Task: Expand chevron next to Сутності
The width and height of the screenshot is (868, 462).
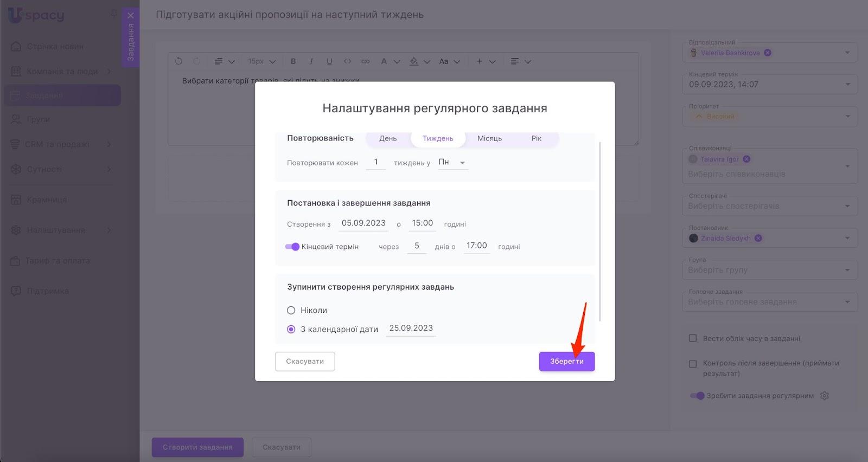Action: click(109, 169)
